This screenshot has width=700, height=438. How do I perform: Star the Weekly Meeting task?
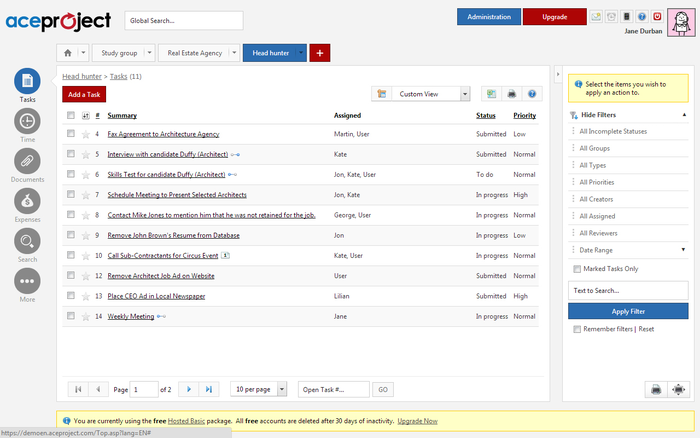85,316
